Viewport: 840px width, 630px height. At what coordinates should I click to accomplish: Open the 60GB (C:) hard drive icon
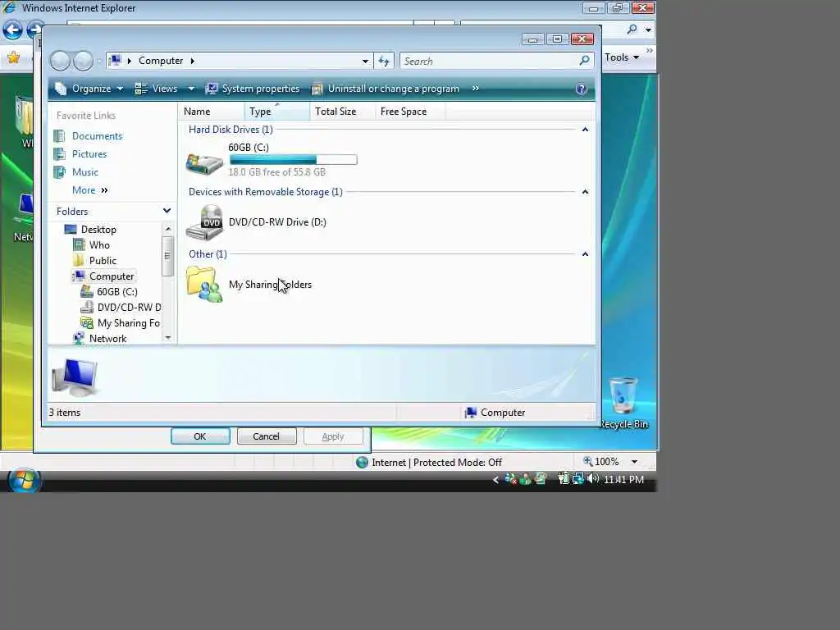[x=204, y=163]
